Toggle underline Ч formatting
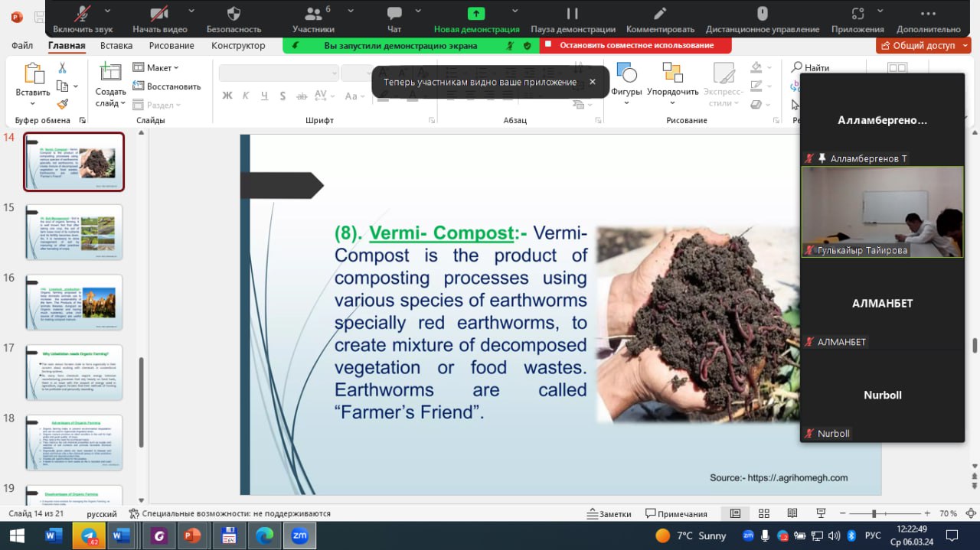 point(264,96)
